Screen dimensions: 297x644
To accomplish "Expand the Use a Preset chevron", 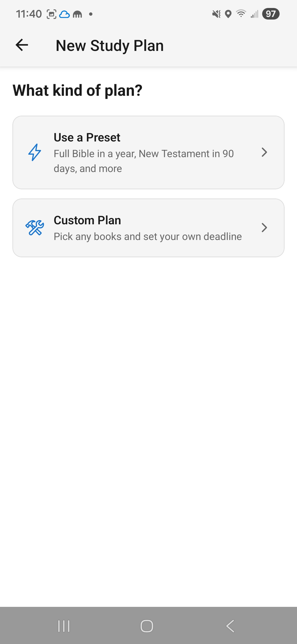I will click(264, 152).
